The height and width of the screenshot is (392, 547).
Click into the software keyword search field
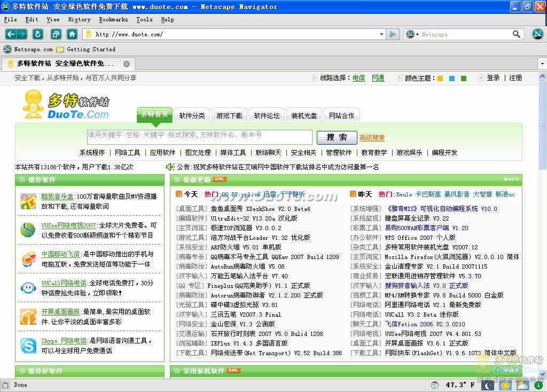click(x=200, y=137)
